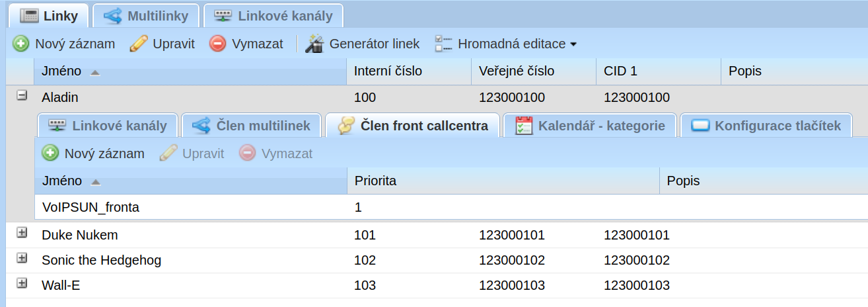Screen dimensions: 868x307
Task: Expand the Duke Nukem row
Action: [x=22, y=233]
